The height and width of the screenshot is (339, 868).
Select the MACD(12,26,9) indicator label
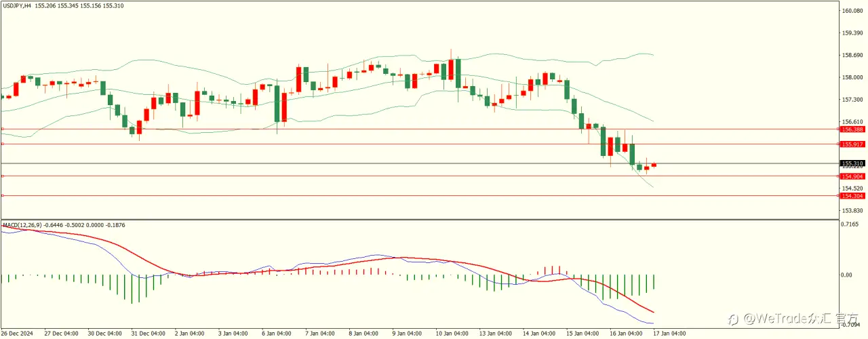pos(22,224)
